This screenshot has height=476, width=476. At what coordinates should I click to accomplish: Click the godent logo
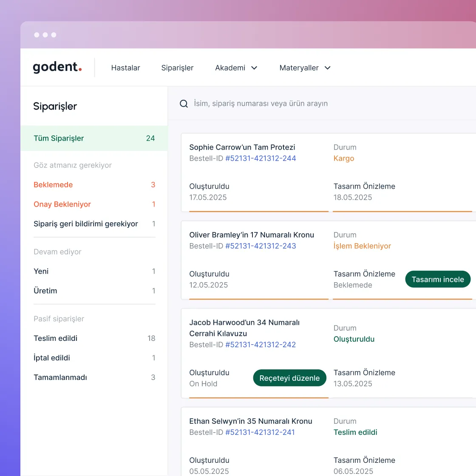57,68
